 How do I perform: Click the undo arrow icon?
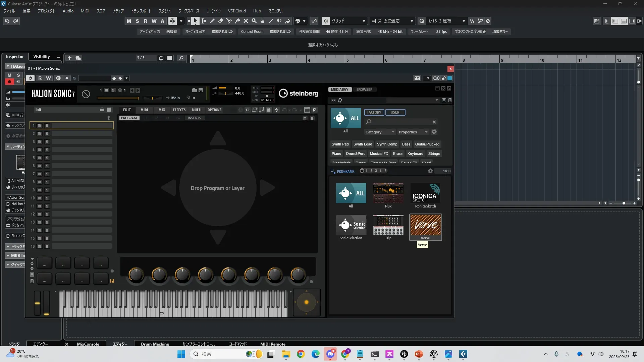point(7,21)
